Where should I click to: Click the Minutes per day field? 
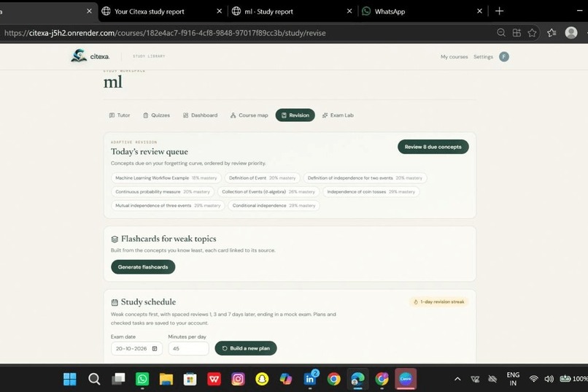pos(188,348)
